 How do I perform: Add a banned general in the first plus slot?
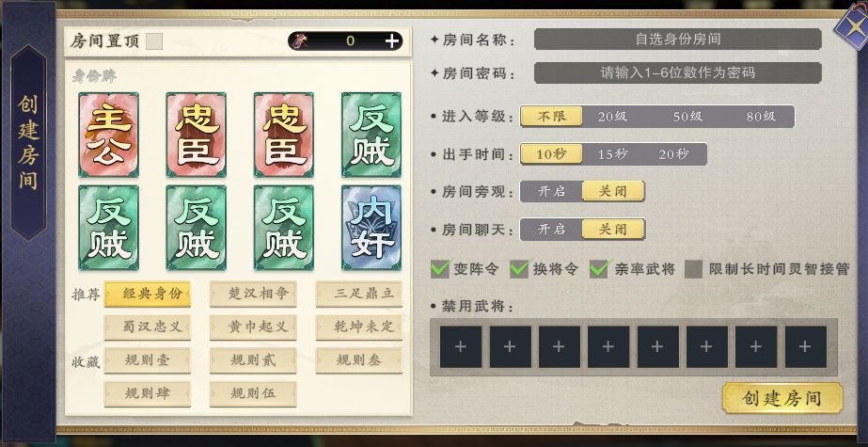click(461, 346)
